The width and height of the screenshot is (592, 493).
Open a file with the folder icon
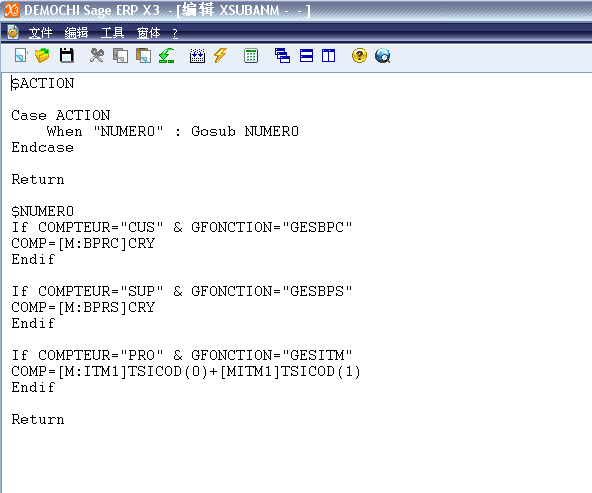click(42, 56)
